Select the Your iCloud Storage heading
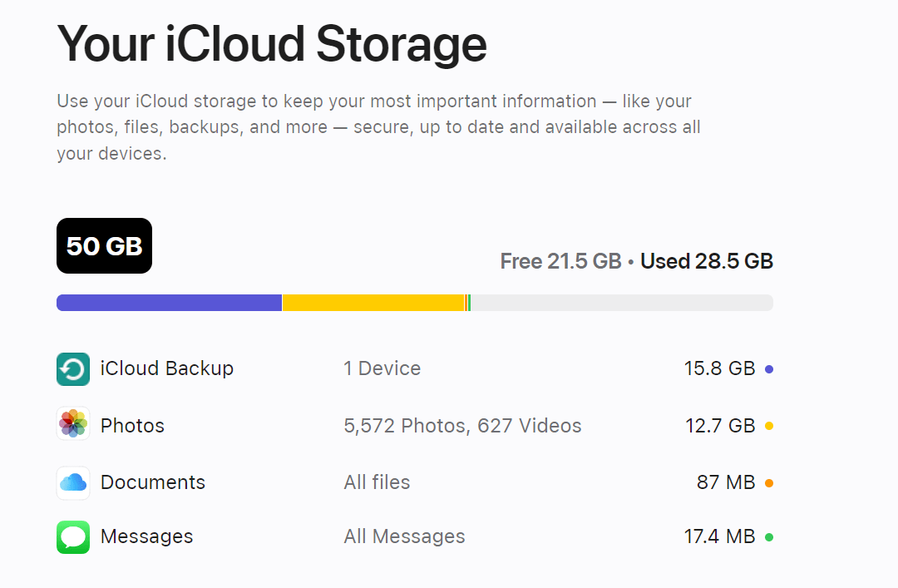The height and width of the screenshot is (588, 898). pos(271,44)
